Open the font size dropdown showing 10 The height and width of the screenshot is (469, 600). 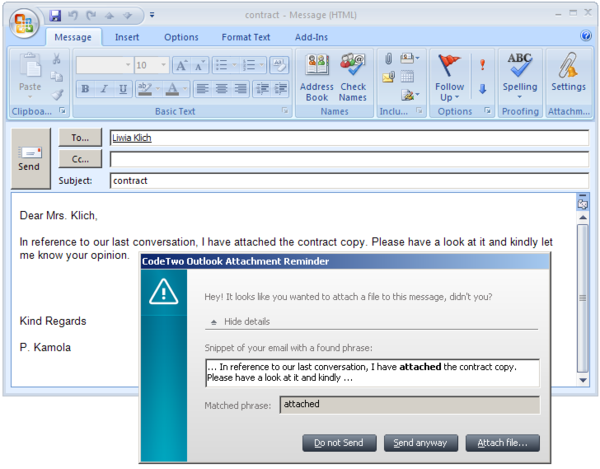coord(163,65)
